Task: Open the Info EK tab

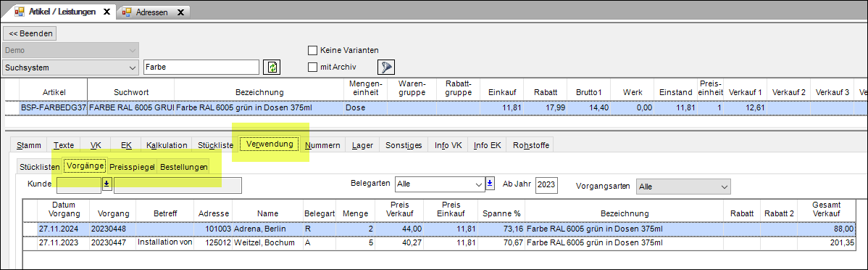Action: tap(487, 145)
